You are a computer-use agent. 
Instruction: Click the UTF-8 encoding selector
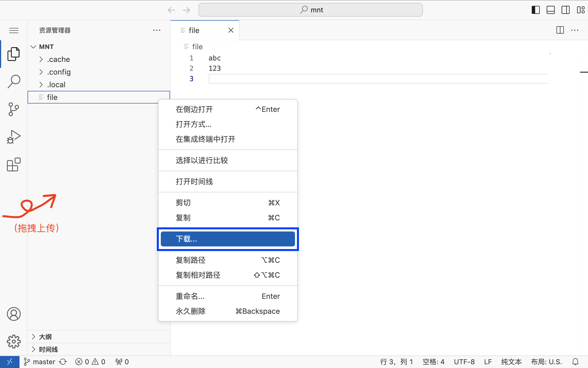coord(464,362)
